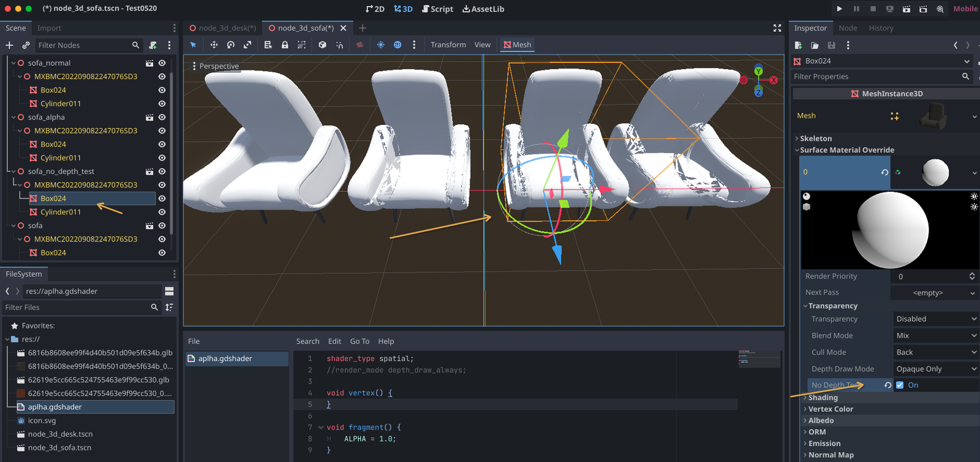Toggle the camera override icon

coord(360,45)
